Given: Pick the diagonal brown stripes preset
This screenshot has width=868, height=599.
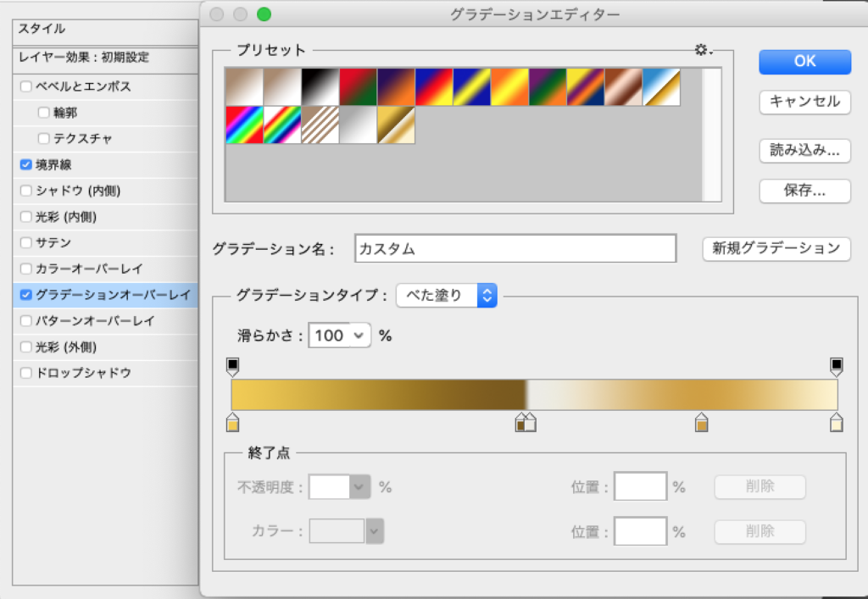Looking at the screenshot, I should [x=320, y=125].
